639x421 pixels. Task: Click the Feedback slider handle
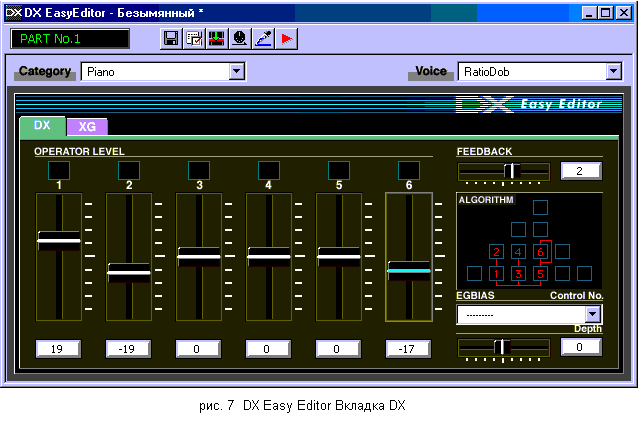[510, 171]
